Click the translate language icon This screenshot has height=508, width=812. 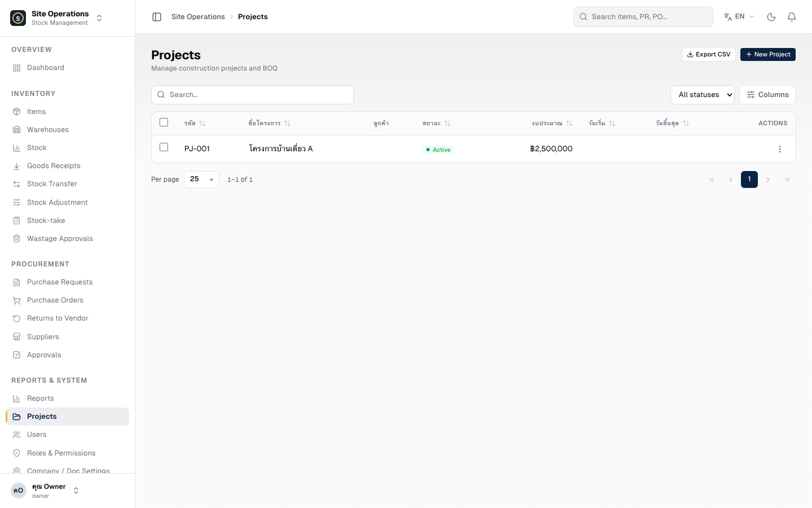tap(728, 17)
